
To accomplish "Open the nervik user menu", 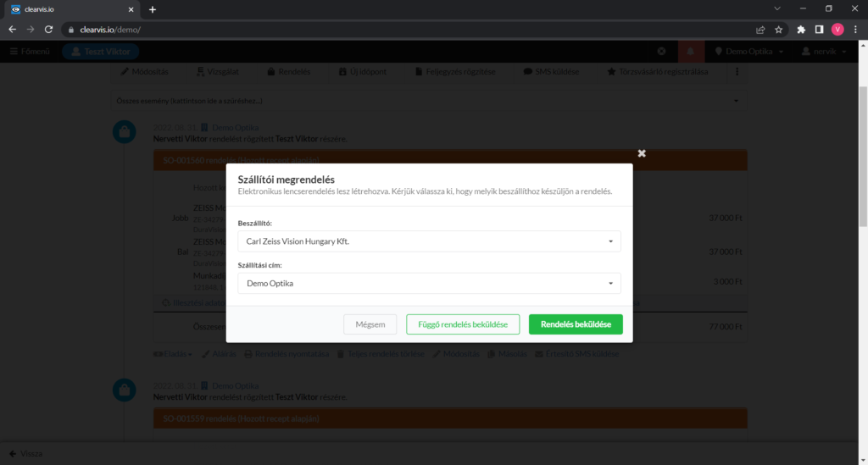I will point(824,52).
